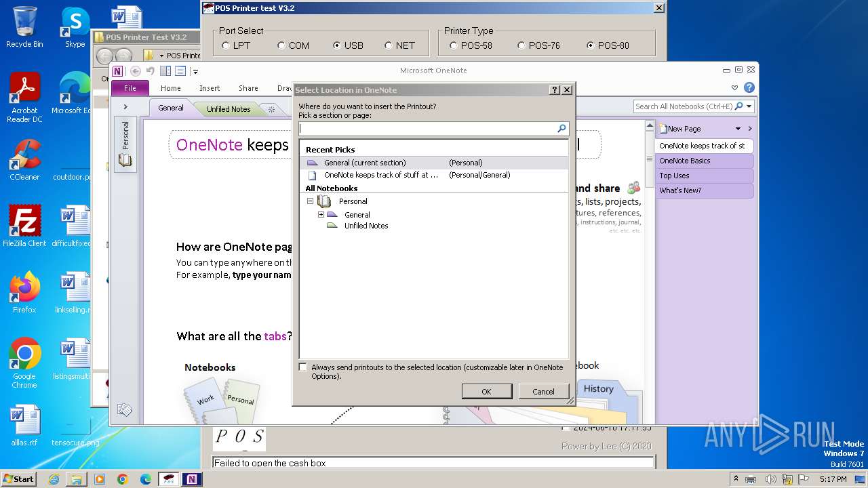Switch to the Home ribbon tab
This screenshot has width=868, height=488.
[171, 88]
